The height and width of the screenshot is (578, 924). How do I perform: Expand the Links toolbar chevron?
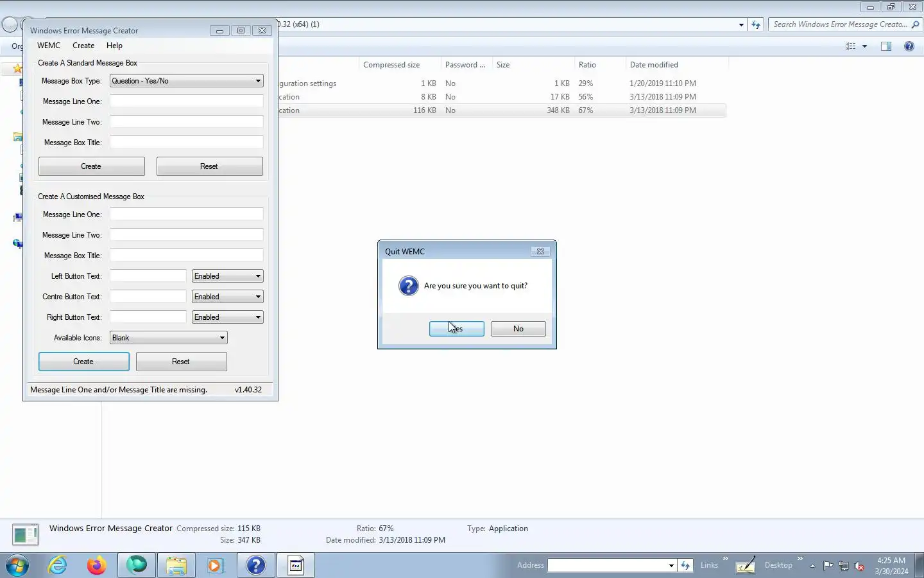click(726, 559)
